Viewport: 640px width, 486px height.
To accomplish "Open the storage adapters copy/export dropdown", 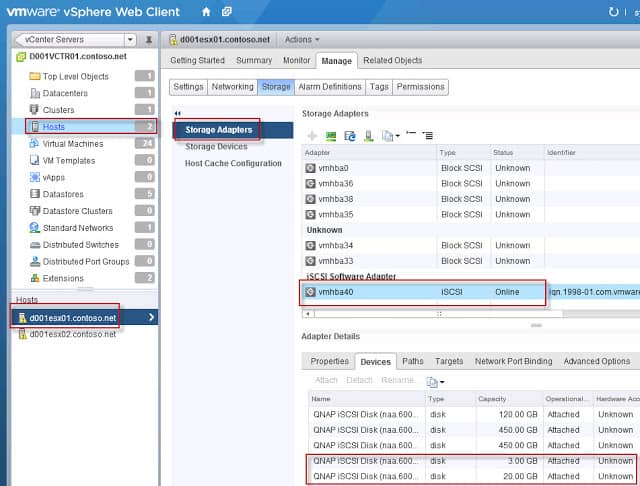I will point(391,135).
